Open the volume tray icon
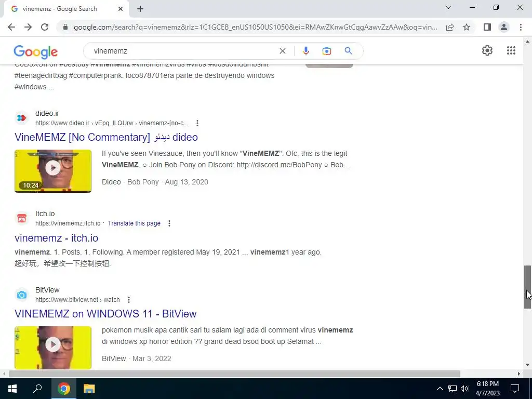This screenshot has width=532, height=399. 464,389
